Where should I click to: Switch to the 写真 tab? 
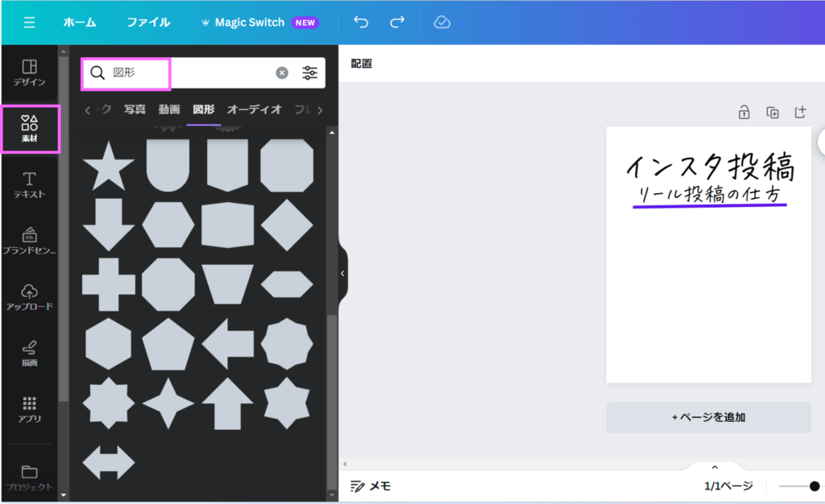[x=135, y=109]
